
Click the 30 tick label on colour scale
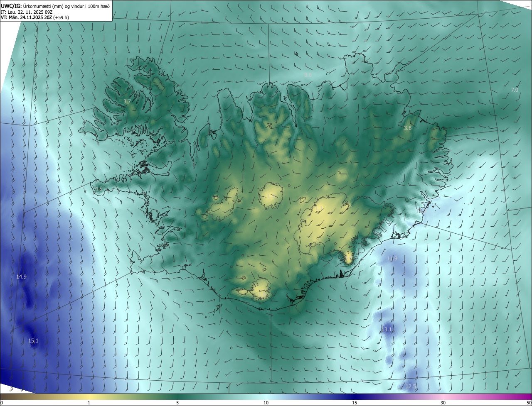[x=443, y=403]
